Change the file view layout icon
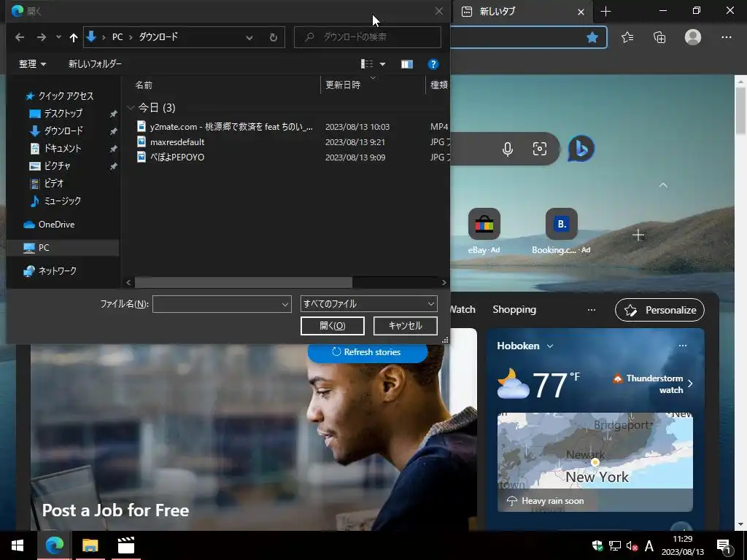The height and width of the screenshot is (560, 747). click(x=367, y=64)
